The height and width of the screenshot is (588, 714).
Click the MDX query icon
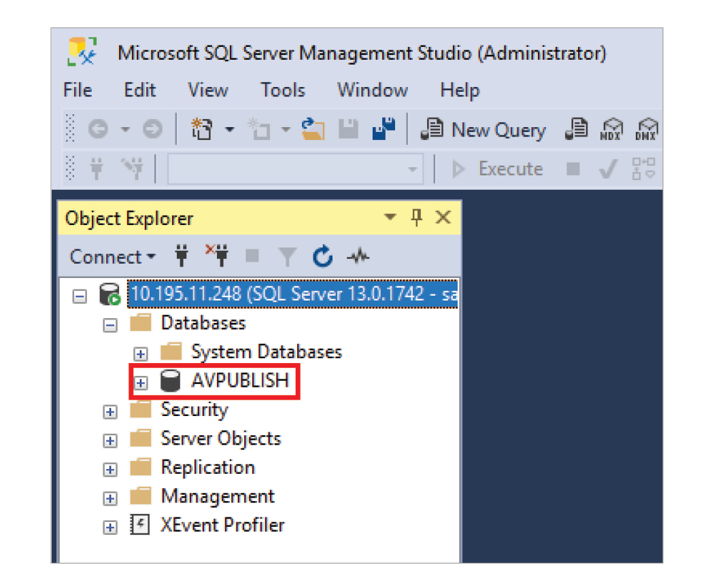coord(611,129)
